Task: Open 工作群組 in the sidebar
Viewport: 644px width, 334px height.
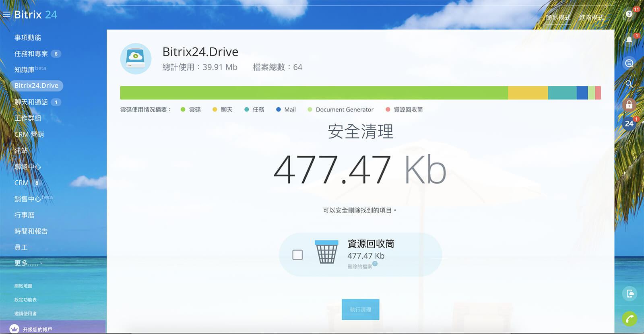Action: click(x=28, y=118)
